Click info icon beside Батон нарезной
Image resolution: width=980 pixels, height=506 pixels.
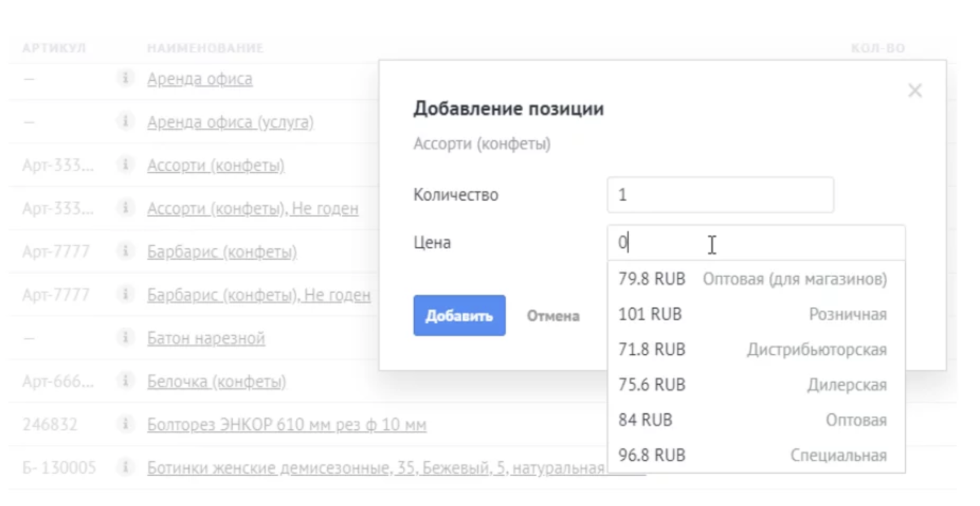pyautogui.click(x=125, y=337)
